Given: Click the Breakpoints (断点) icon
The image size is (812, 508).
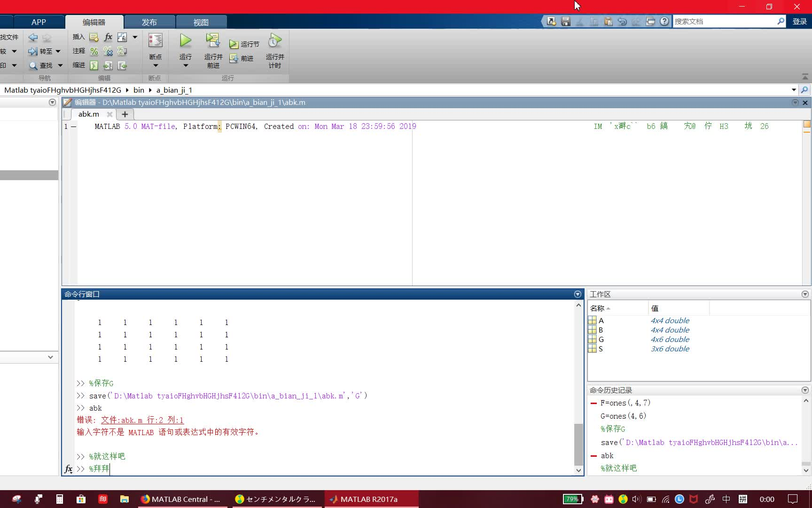Looking at the screenshot, I should point(156,40).
